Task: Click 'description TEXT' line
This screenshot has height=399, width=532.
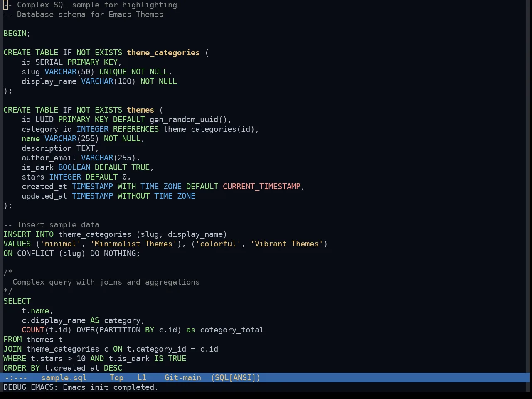Action: 60,148
